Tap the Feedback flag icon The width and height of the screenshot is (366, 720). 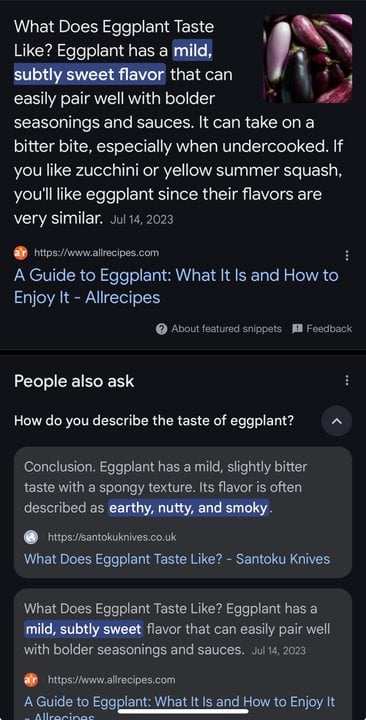point(297,328)
